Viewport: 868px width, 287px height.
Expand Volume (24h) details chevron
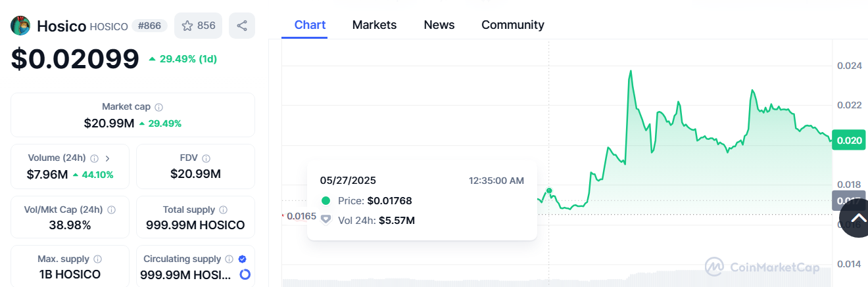108,158
